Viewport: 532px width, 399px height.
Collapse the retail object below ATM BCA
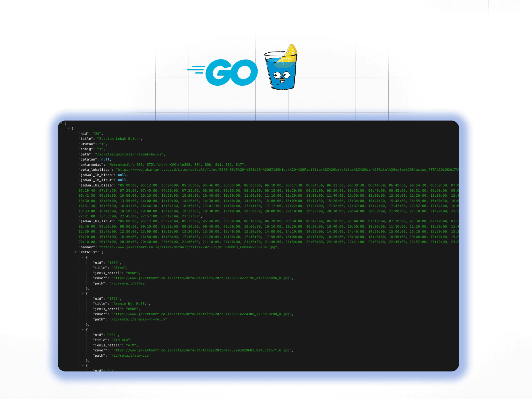click(83, 366)
